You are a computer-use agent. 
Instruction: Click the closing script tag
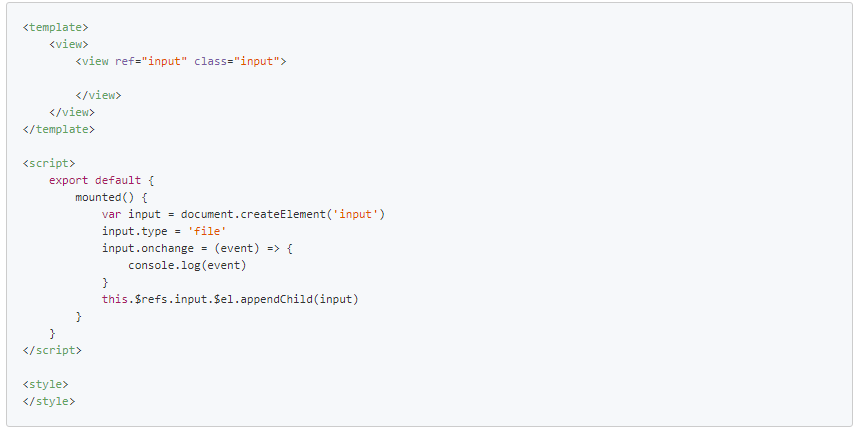(x=52, y=351)
